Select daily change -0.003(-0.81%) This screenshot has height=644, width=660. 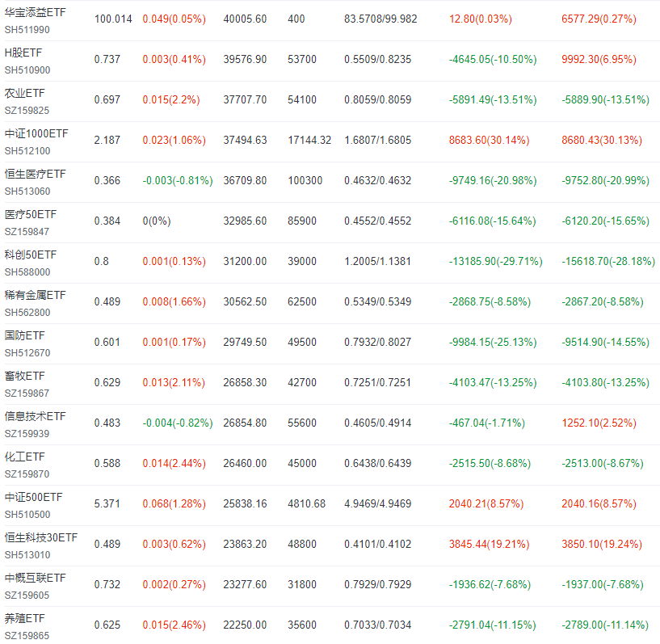click(178, 180)
